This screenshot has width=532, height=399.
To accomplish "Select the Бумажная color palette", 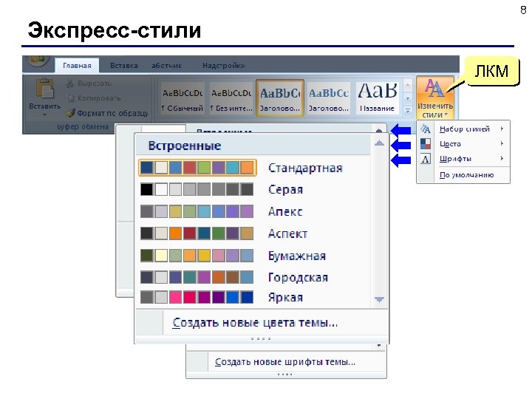I will click(x=197, y=256).
